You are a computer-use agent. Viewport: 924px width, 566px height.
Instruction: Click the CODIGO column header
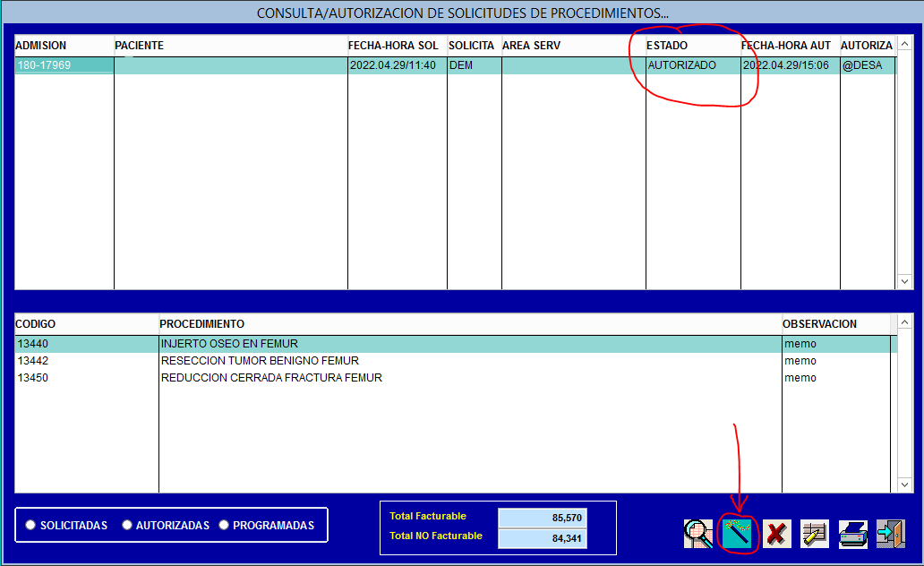click(x=87, y=323)
